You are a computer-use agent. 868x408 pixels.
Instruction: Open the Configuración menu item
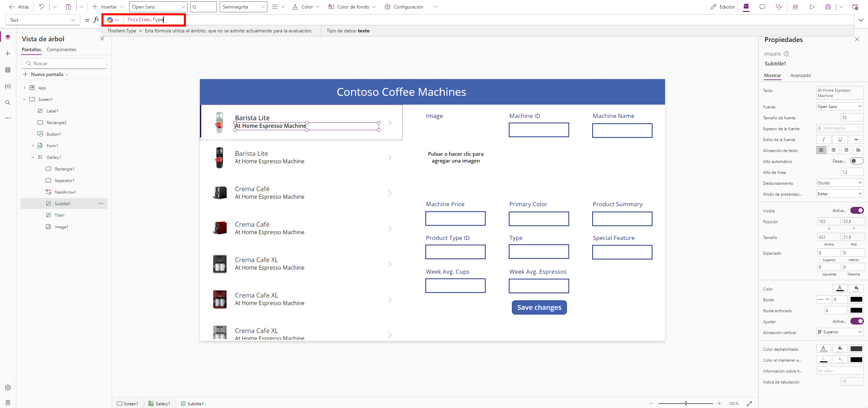404,7
